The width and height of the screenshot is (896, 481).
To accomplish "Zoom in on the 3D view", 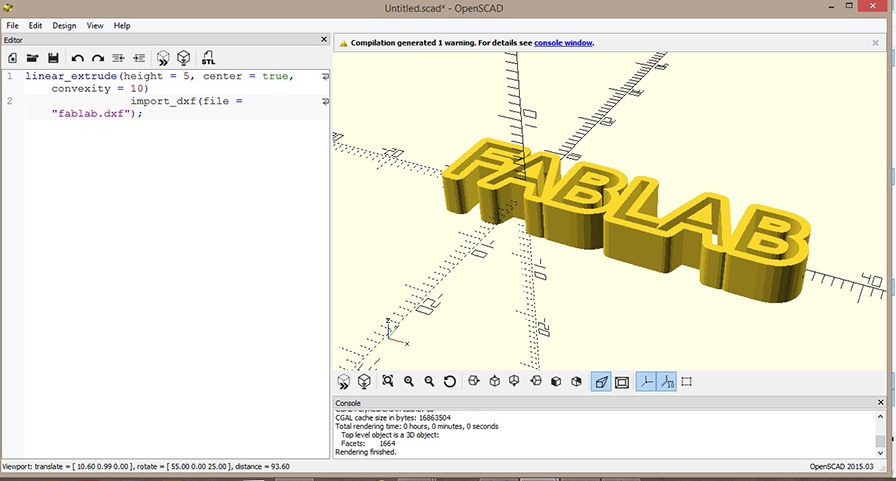I will click(x=409, y=381).
